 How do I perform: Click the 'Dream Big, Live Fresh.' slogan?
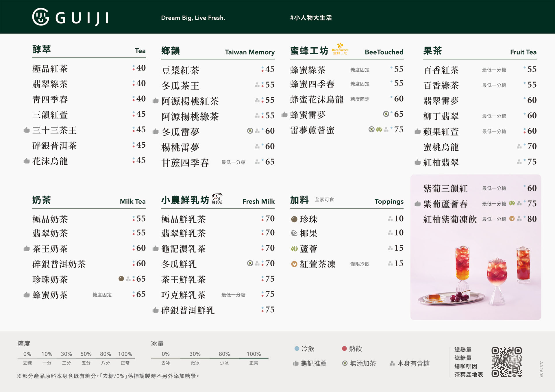point(193,18)
